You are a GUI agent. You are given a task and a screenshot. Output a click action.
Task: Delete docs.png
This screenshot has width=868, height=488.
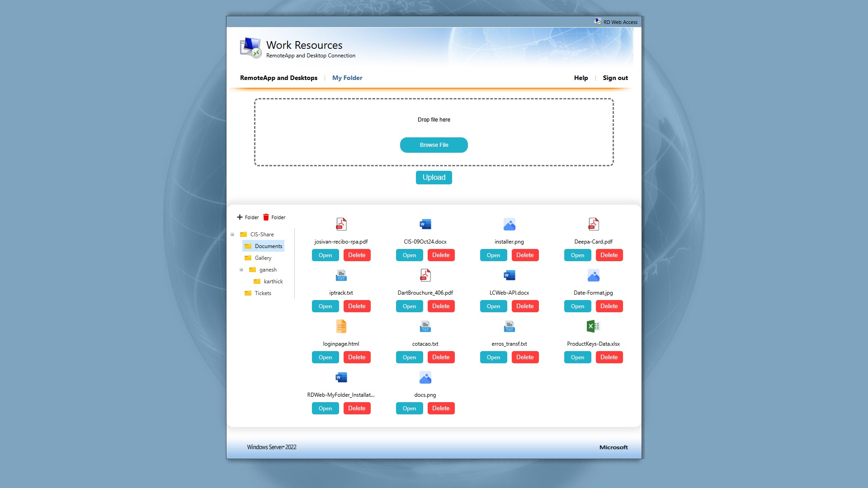441,408
